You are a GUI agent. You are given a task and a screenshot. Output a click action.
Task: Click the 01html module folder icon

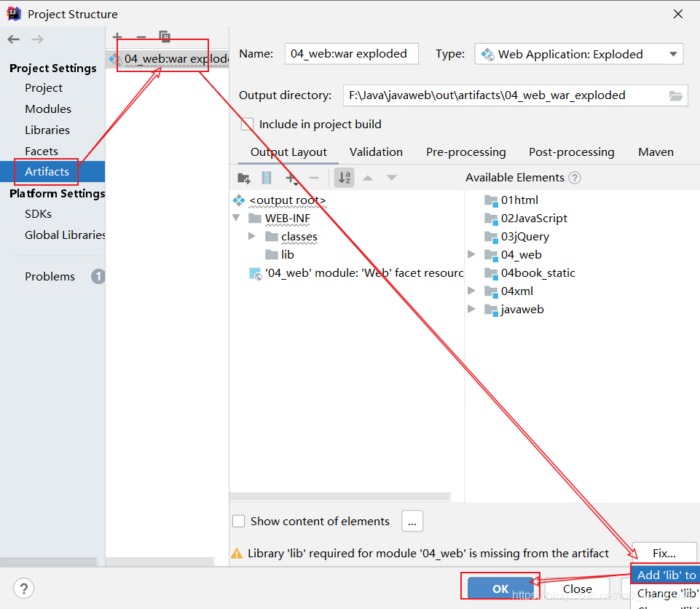pos(491,200)
